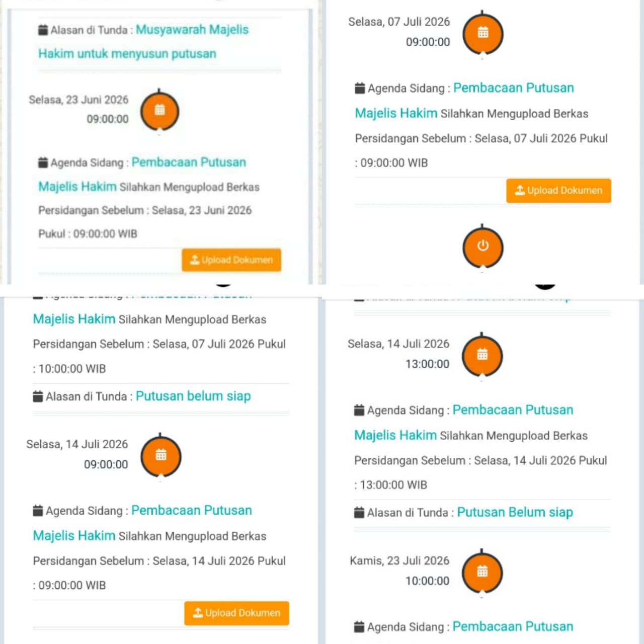Open Pembacaan Putusan agenda for Kamis 23 Juli
This screenshot has height=644, width=644.
tap(513, 626)
